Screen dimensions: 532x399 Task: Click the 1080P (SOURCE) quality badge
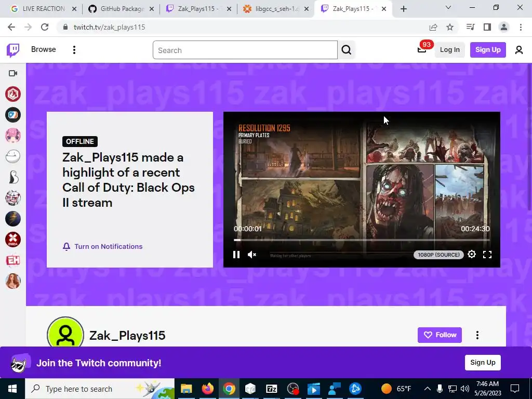click(438, 255)
